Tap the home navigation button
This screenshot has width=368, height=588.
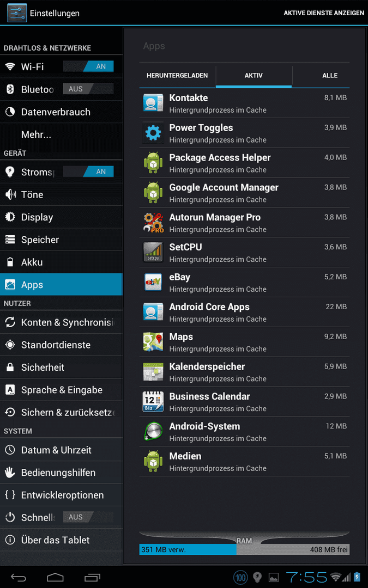55,578
